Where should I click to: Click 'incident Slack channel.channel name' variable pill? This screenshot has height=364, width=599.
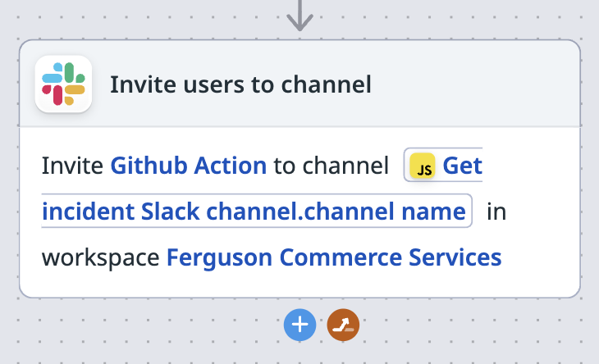click(254, 212)
